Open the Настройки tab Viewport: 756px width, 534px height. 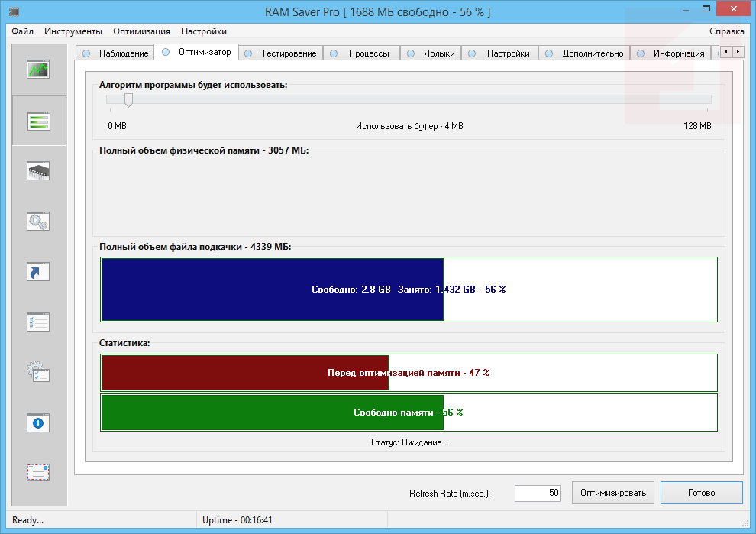[x=500, y=53]
